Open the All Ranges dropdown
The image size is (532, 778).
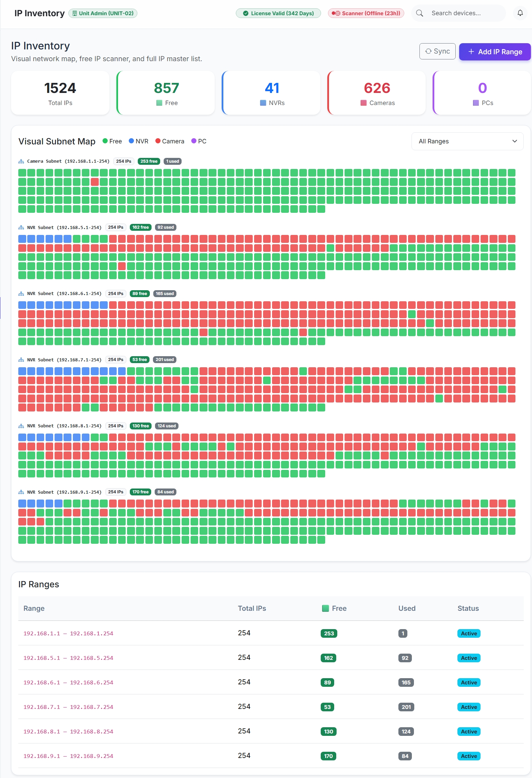pyautogui.click(x=467, y=141)
